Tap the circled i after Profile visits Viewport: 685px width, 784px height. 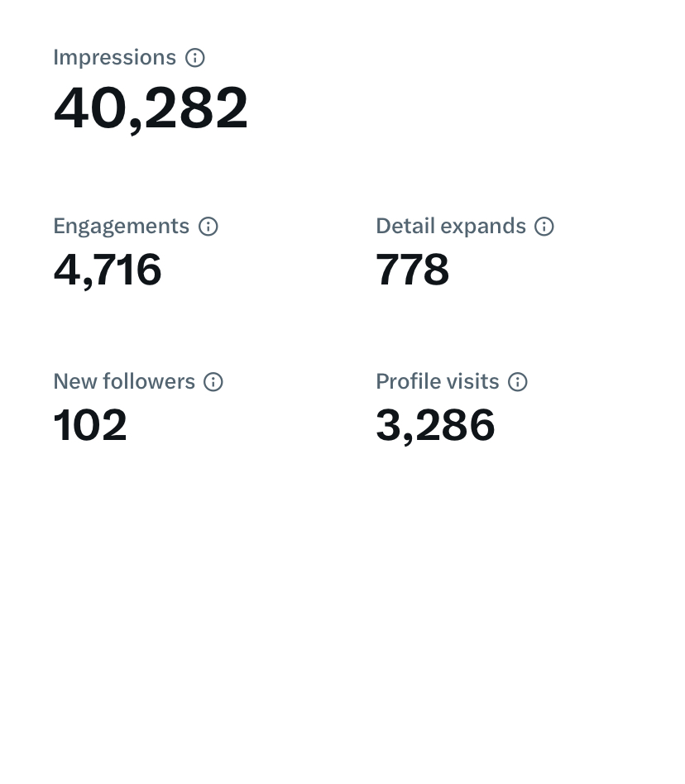[x=518, y=382]
